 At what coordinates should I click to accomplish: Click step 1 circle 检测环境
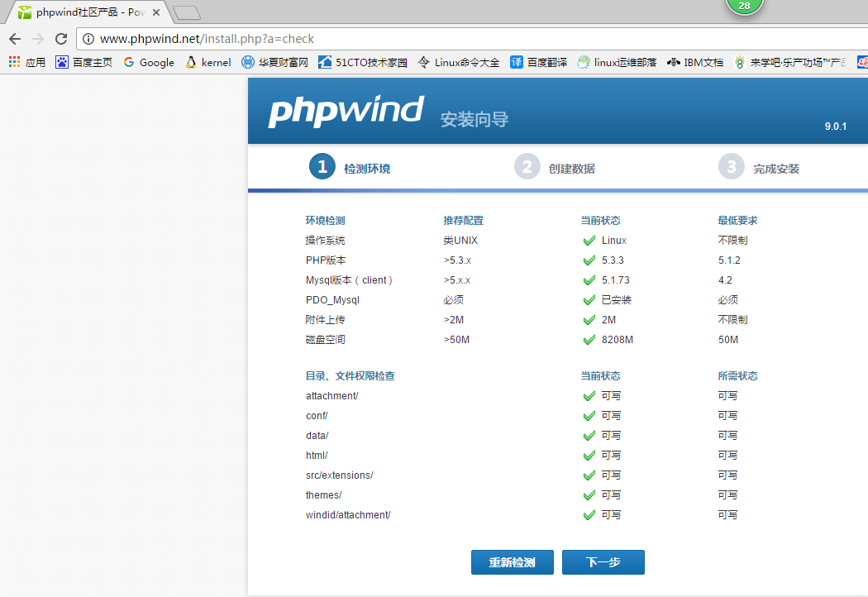[322, 167]
